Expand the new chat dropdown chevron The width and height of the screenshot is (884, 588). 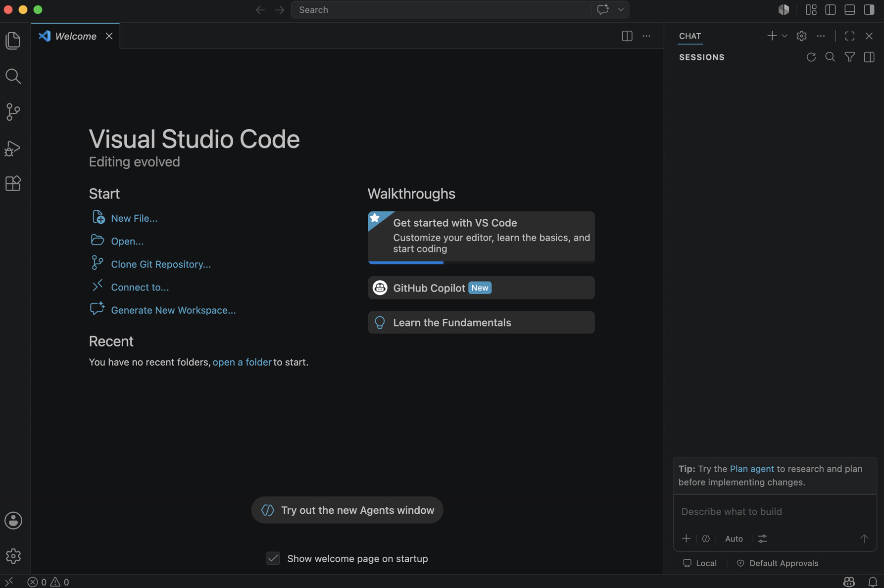pos(785,36)
